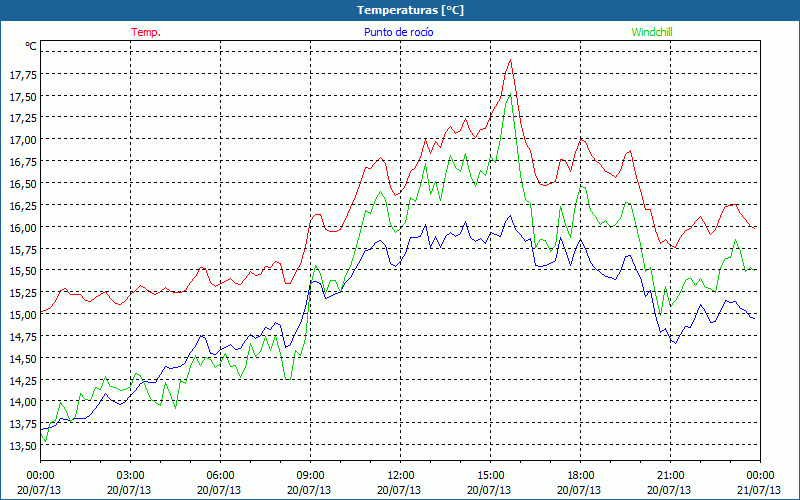Click the 13,50 y-axis value
The height and width of the screenshot is (500, 800).
coord(23,445)
